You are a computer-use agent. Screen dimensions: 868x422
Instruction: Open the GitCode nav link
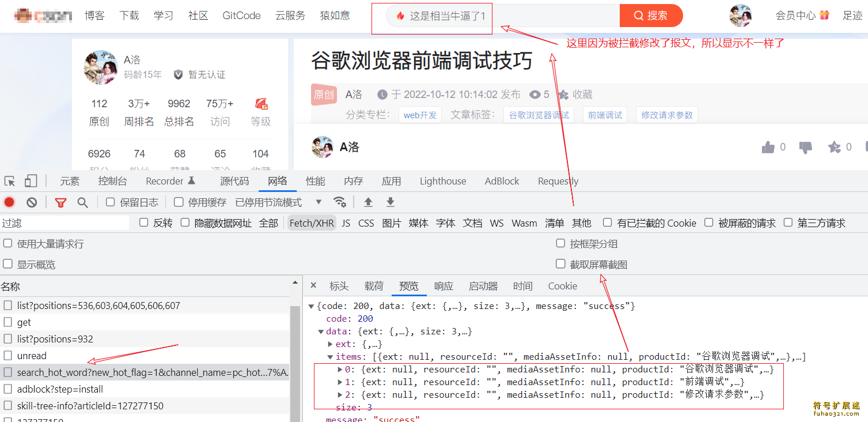tap(241, 16)
